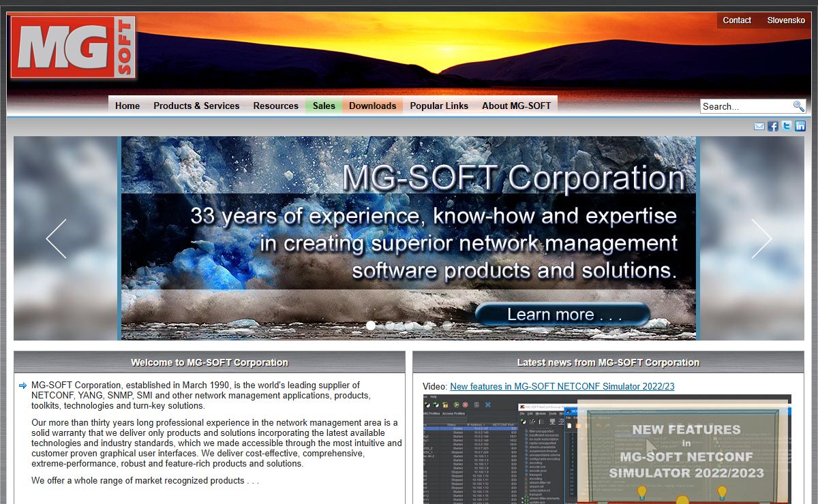Click blue arrow bullet beside welcome text
Image resolution: width=818 pixels, height=504 pixels.
pos(22,385)
